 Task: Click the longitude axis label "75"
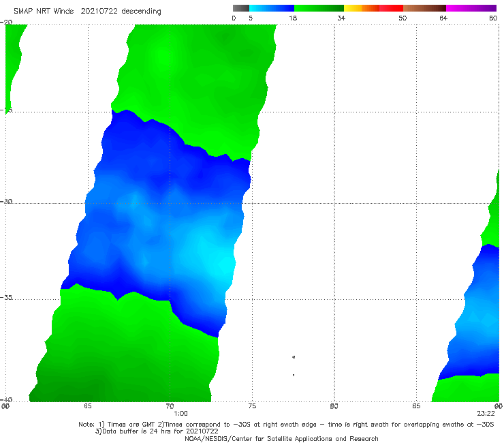pyautogui.click(x=252, y=406)
